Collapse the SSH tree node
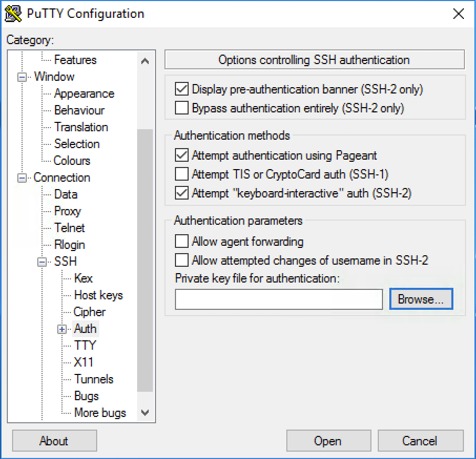This screenshot has width=476, height=459. tap(42, 262)
